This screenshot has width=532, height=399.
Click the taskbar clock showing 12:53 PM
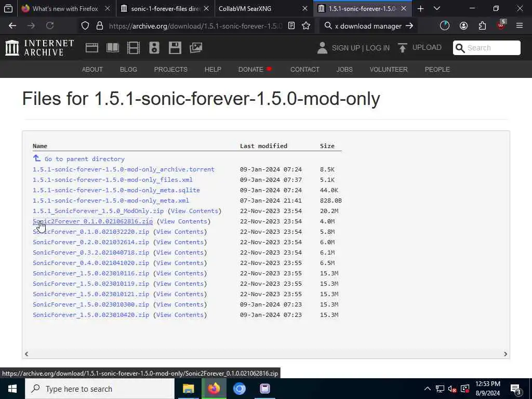pyautogui.click(x=487, y=389)
